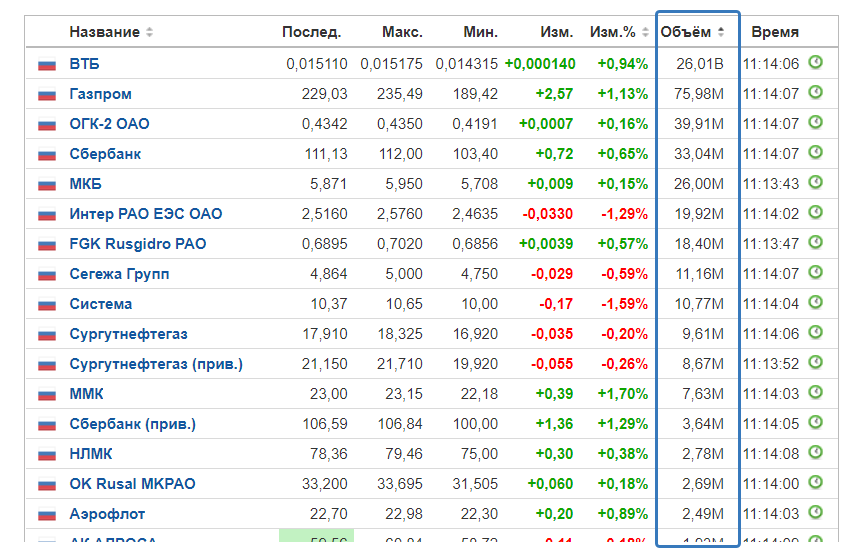Open the Сургутнефтегаз (прив.) link
Viewport: 860px width, 548px height.
[156, 364]
